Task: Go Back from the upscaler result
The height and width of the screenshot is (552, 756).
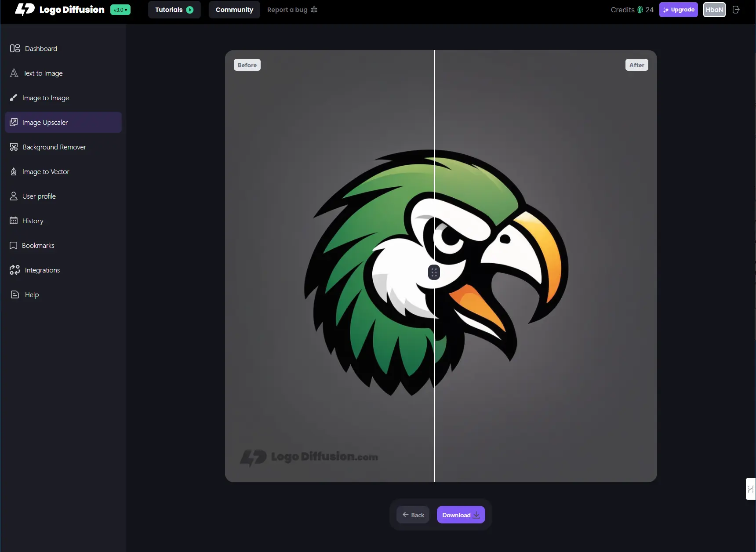Action: coord(413,515)
